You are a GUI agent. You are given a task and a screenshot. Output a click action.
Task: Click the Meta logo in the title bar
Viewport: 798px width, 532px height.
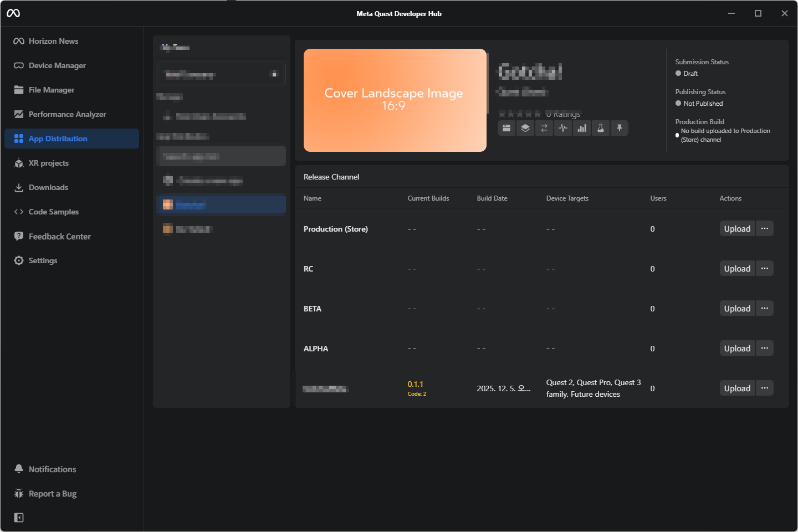pyautogui.click(x=13, y=13)
